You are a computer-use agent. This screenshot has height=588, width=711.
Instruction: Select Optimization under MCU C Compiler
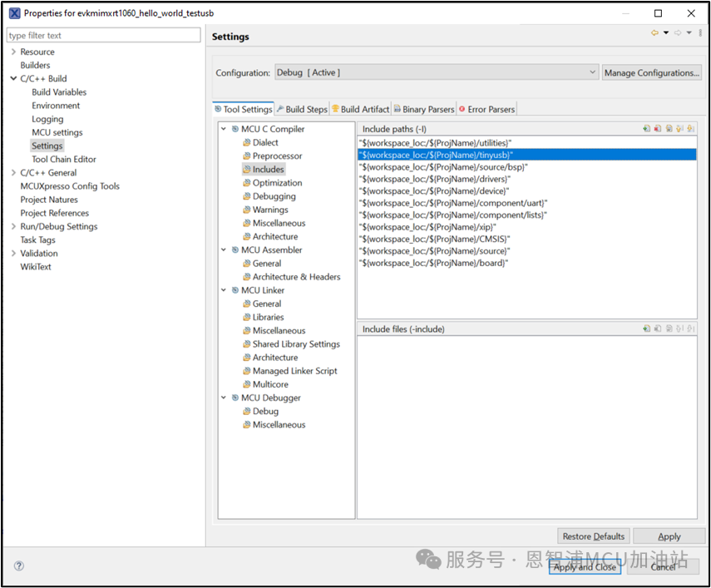click(277, 183)
